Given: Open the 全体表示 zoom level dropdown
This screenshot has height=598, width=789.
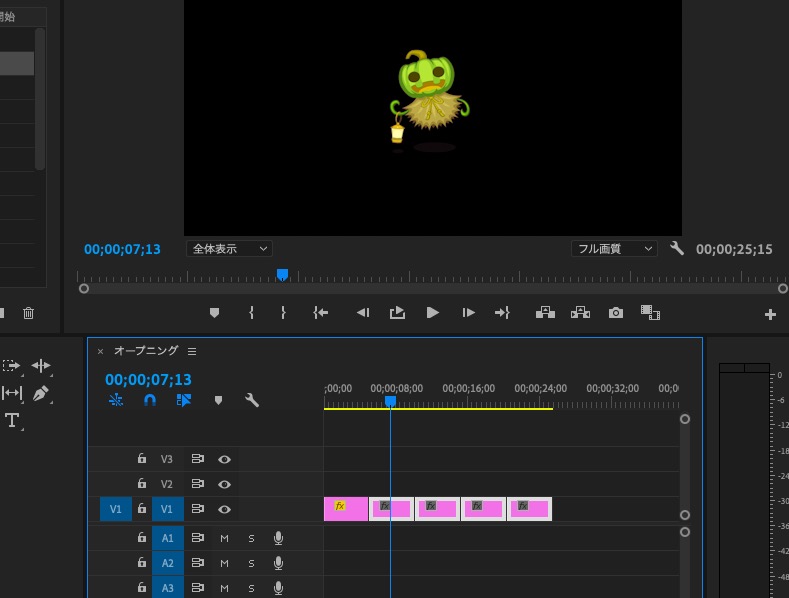Looking at the screenshot, I should coord(229,248).
